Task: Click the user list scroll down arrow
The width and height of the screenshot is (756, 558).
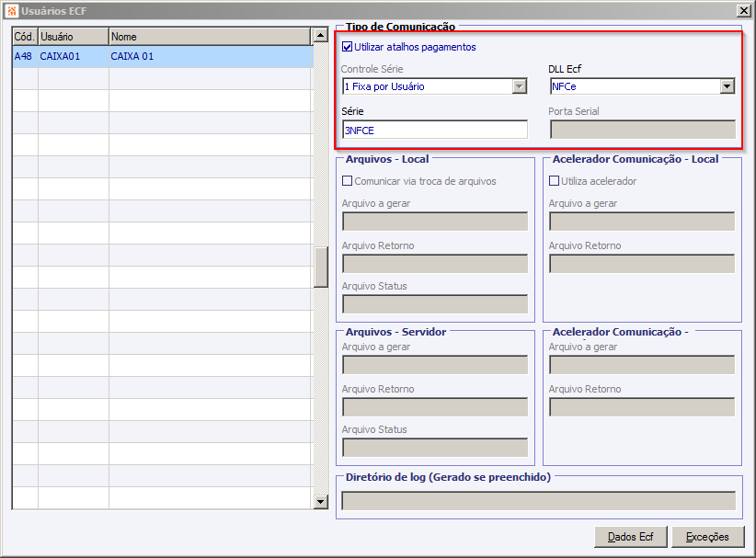Action: (x=321, y=502)
